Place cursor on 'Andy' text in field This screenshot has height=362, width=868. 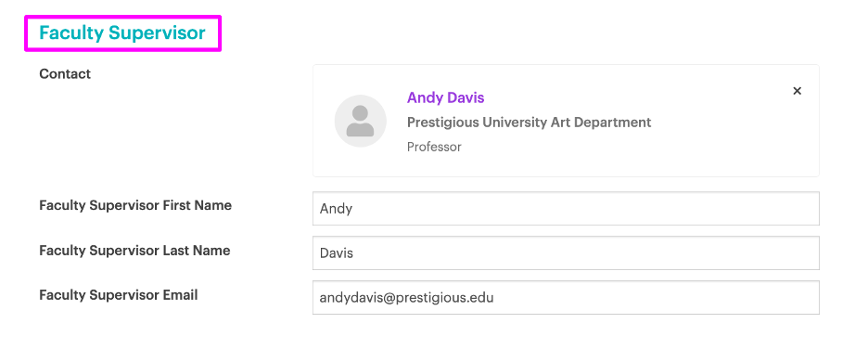click(x=336, y=209)
